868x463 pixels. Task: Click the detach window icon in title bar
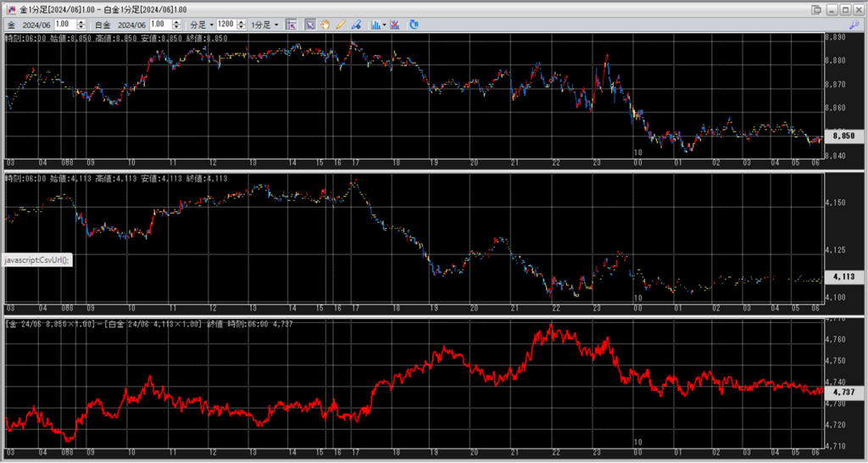click(815, 8)
